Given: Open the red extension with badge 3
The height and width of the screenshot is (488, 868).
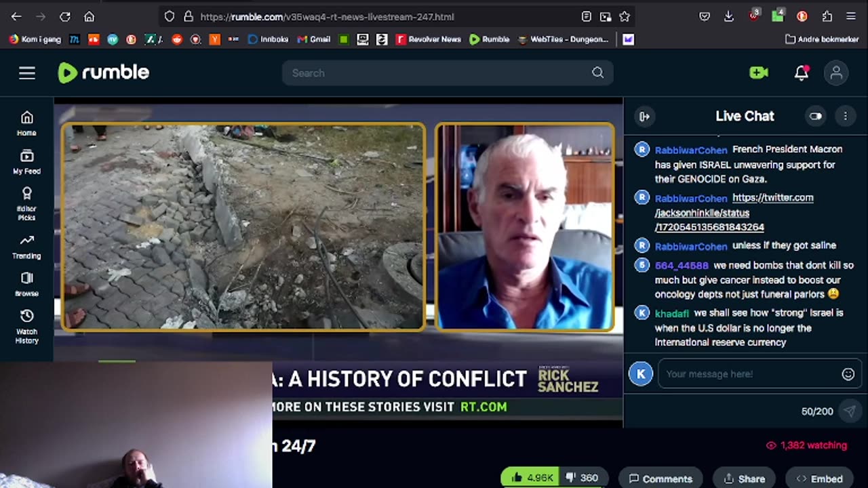Looking at the screenshot, I should point(754,16).
